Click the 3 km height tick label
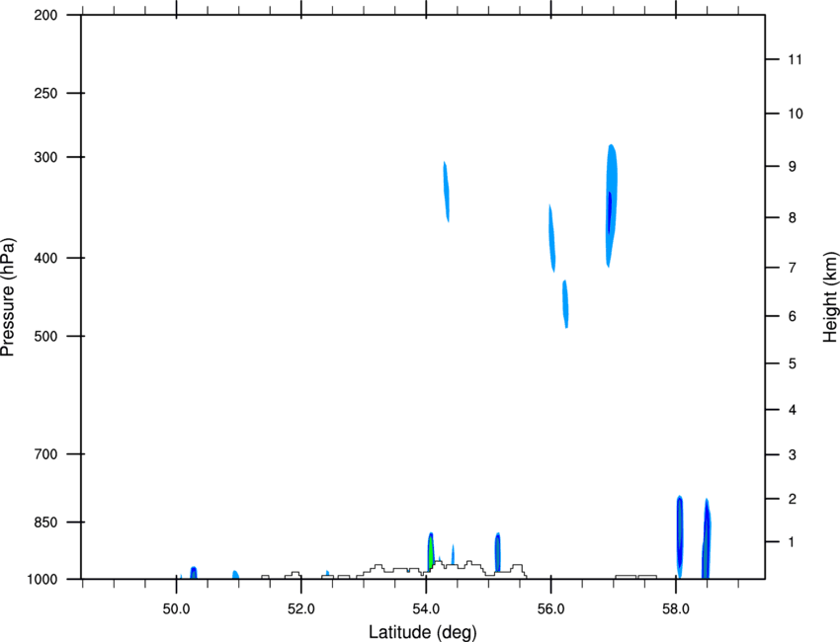840x642 pixels. point(793,455)
